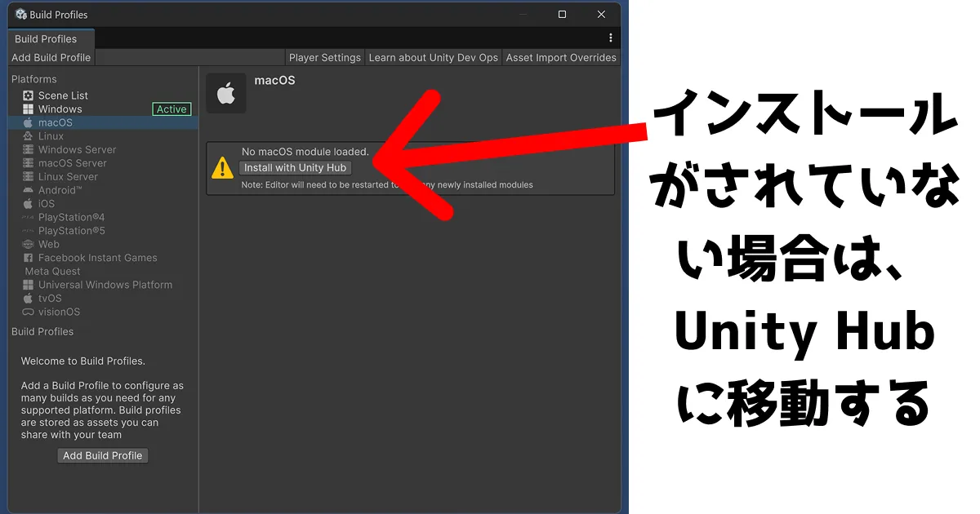The image size is (980, 514).
Task: Click the Scene List gear icon
Action: [x=28, y=95]
